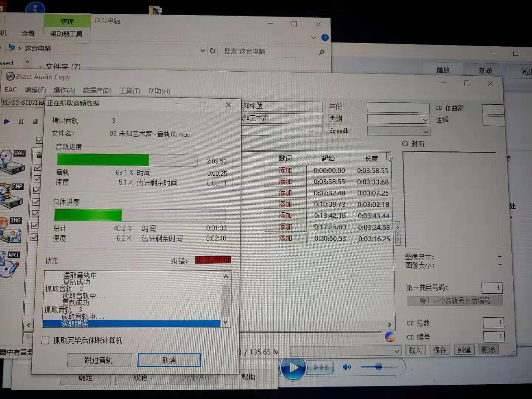Click the CD disc icon below track list
The height and width of the screenshot is (399, 532).
[x=390, y=337]
